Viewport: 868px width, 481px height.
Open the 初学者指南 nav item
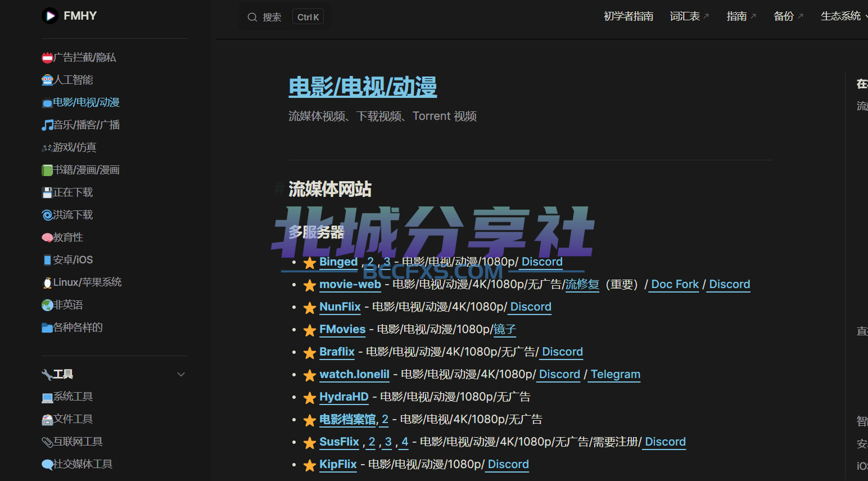coord(629,16)
